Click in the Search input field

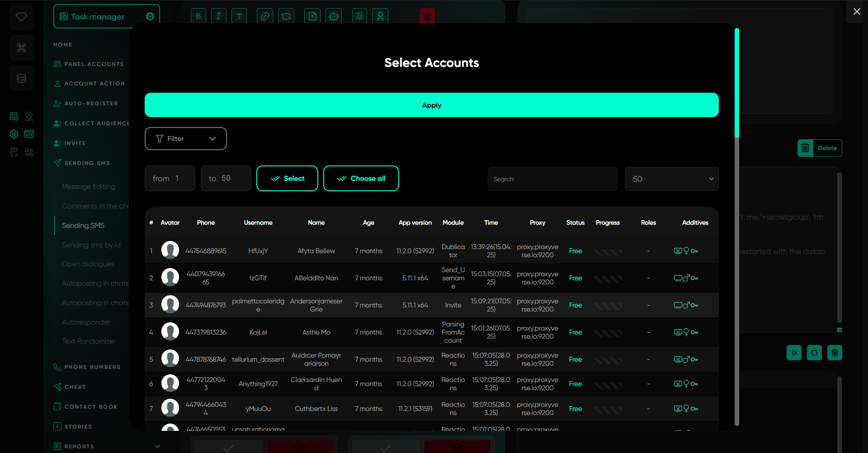pyautogui.click(x=552, y=179)
